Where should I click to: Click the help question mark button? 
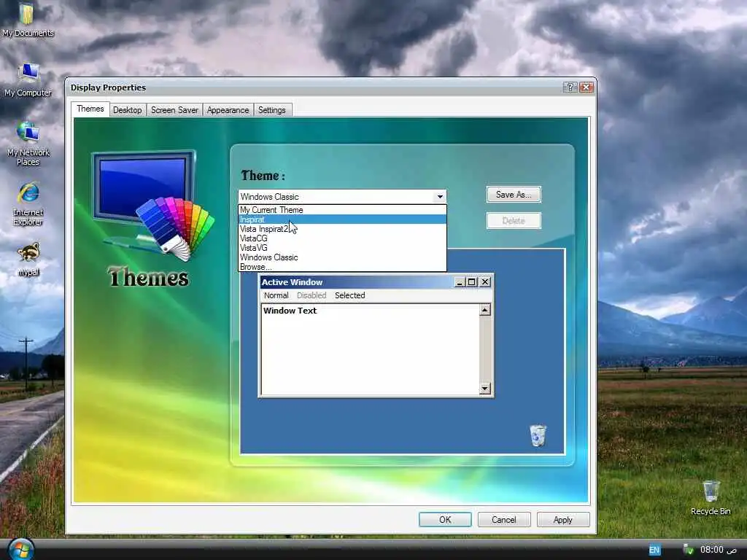[570, 87]
